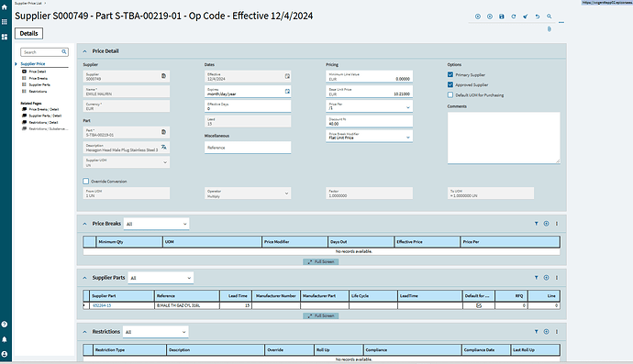Viewport: 633px width, 364px height.
Task: Click the Refresh icon in top toolbar
Action: click(x=514, y=17)
